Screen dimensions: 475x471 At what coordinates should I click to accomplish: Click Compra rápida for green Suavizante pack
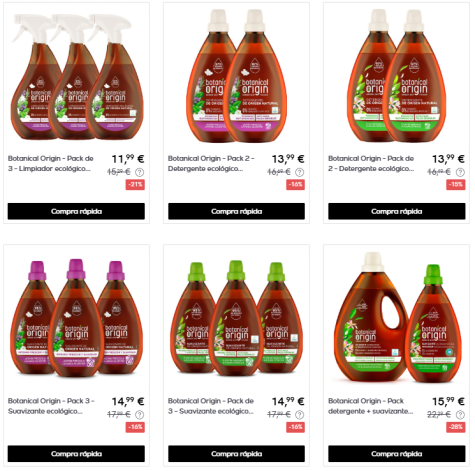coord(236,454)
